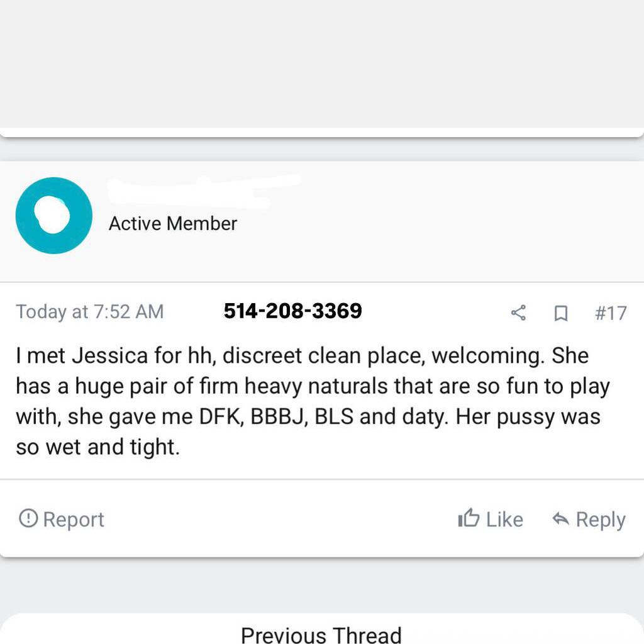Click the share icon on post #17

518,313
